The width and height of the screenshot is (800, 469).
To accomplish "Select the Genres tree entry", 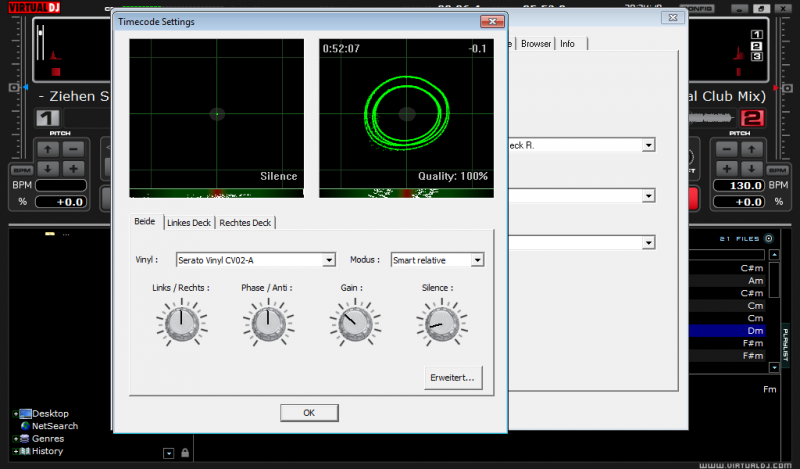I will point(48,438).
